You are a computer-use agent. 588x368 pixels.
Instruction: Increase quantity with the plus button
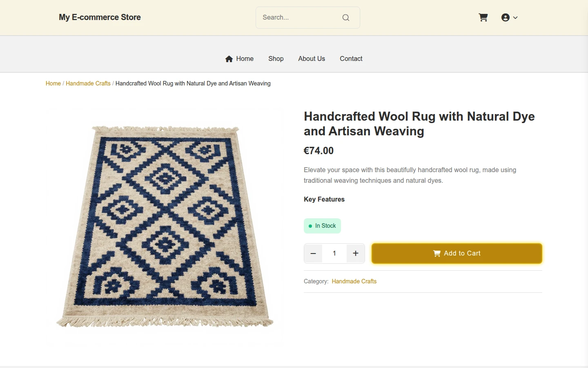point(356,254)
